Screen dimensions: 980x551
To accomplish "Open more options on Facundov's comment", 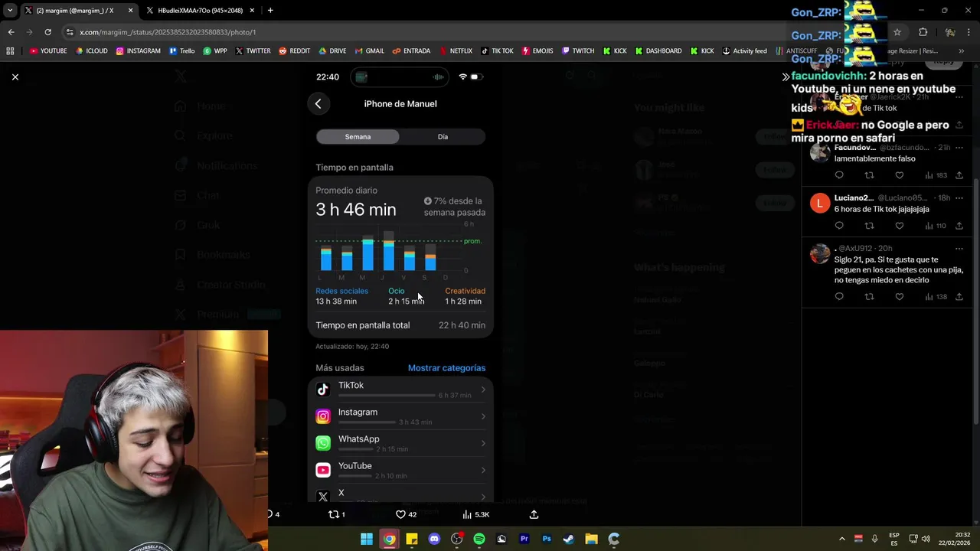I will coord(959,147).
